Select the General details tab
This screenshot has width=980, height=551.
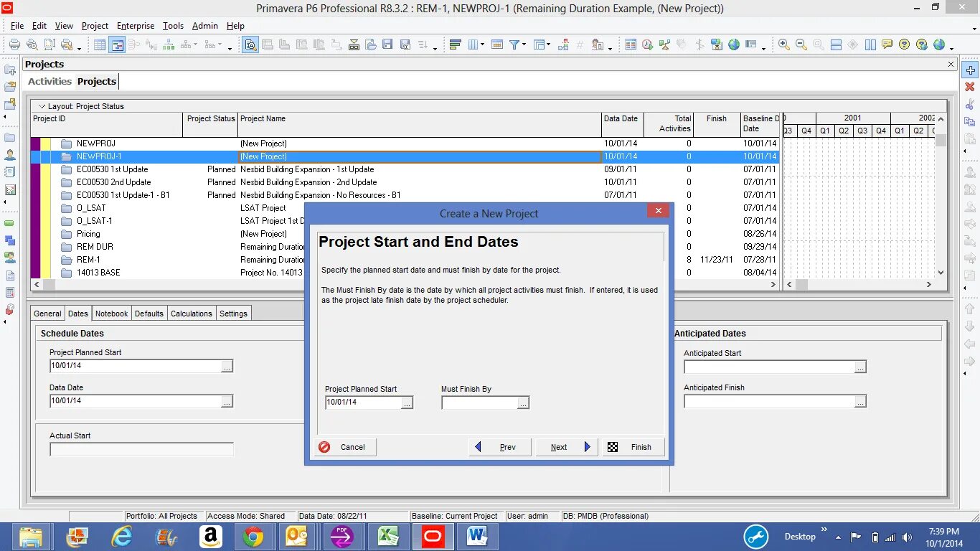(x=47, y=314)
